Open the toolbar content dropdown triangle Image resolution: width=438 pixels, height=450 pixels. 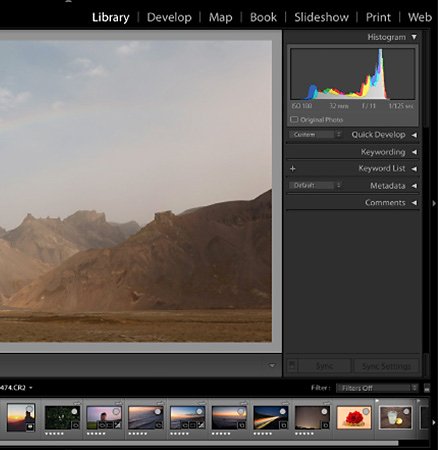(272, 366)
